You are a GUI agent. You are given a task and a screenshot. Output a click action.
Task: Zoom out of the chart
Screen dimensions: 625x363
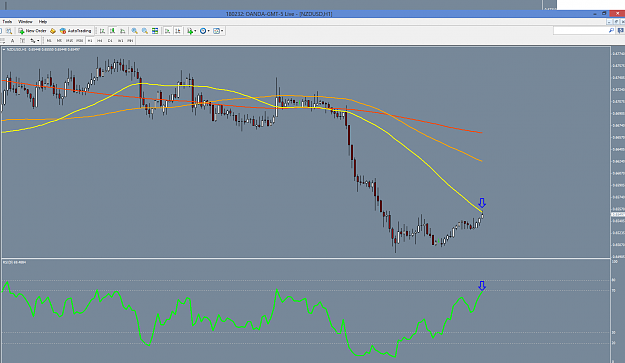145,31
